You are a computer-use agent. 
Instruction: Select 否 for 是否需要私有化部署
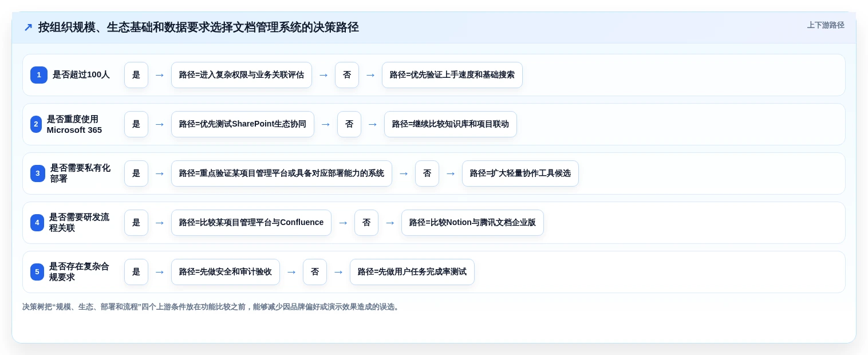(427, 173)
